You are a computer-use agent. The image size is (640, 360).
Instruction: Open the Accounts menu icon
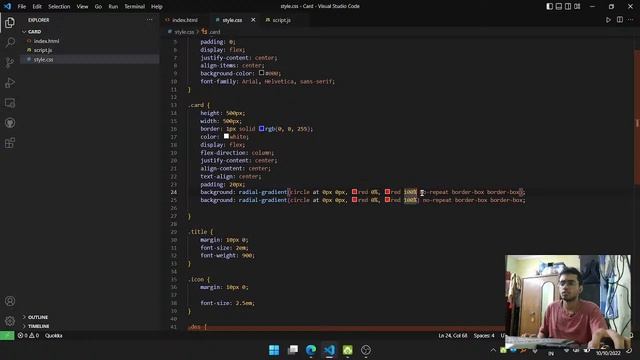click(x=10, y=301)
